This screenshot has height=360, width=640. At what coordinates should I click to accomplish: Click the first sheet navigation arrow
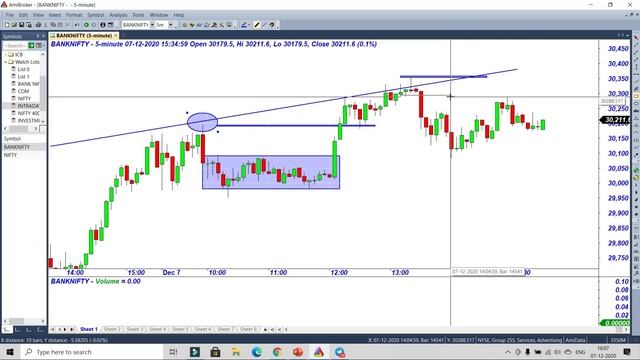[53, 329]
